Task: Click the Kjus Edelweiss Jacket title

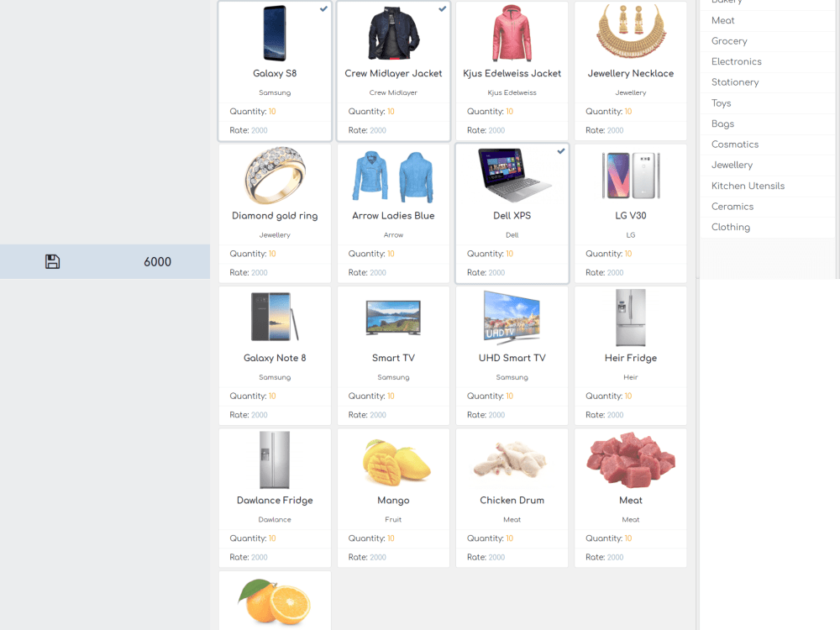Action: (512, 73)
